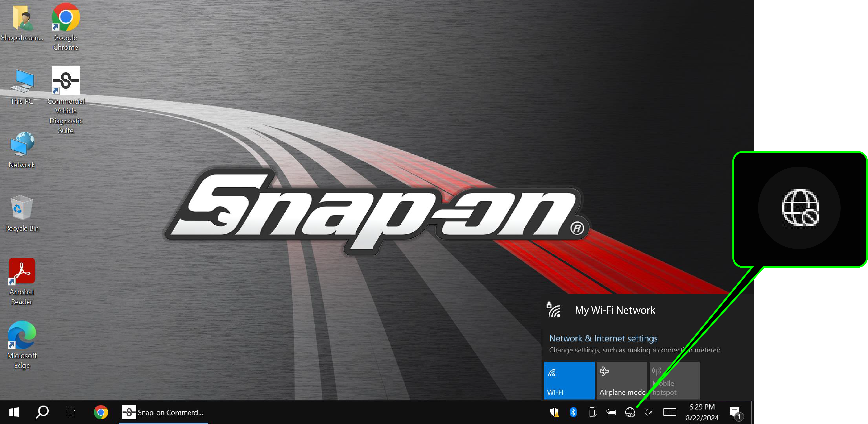Click the network globe tray icon
The height and width of the screenshot is (424, 868).
point(630,412)
